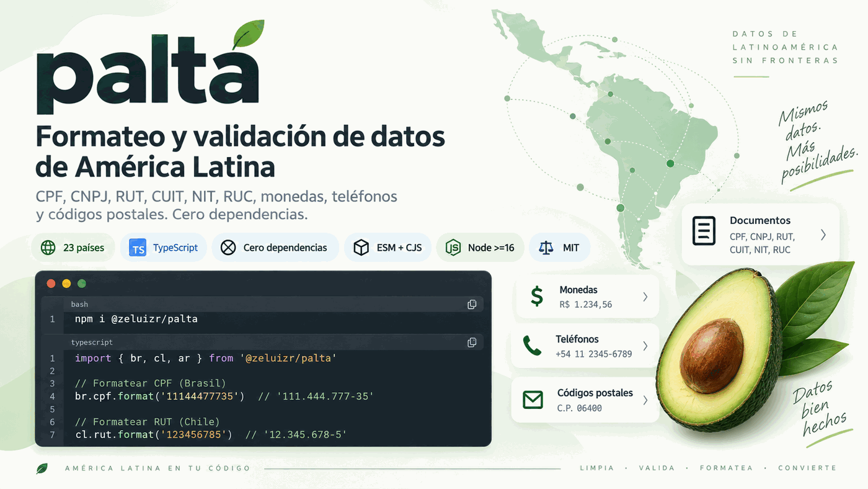Click the bash label in code panel

tap(79, 304)
